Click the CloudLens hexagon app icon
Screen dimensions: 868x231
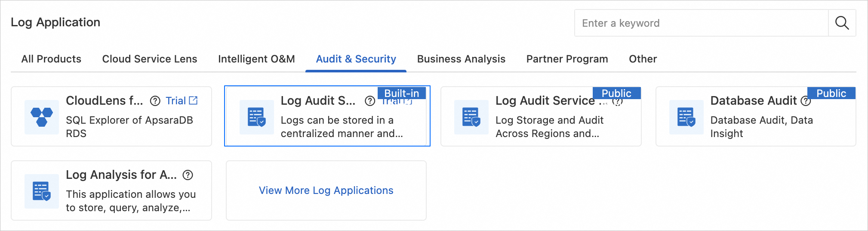coord(42,117)
